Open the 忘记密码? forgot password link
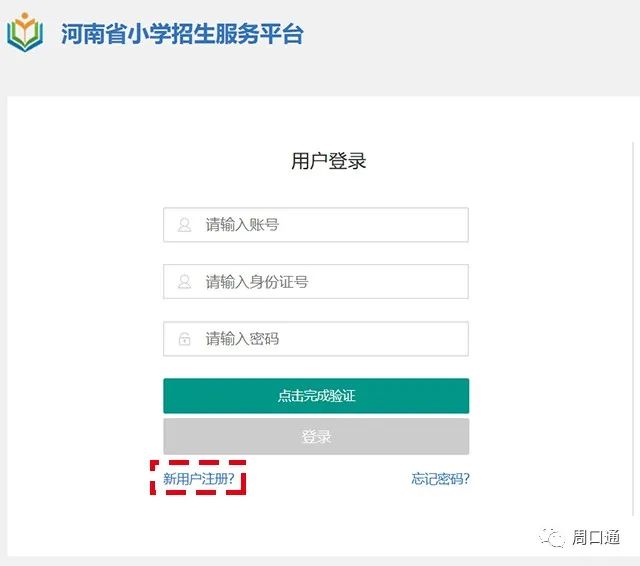The image size is (640, 566). (x=440, y=479)
